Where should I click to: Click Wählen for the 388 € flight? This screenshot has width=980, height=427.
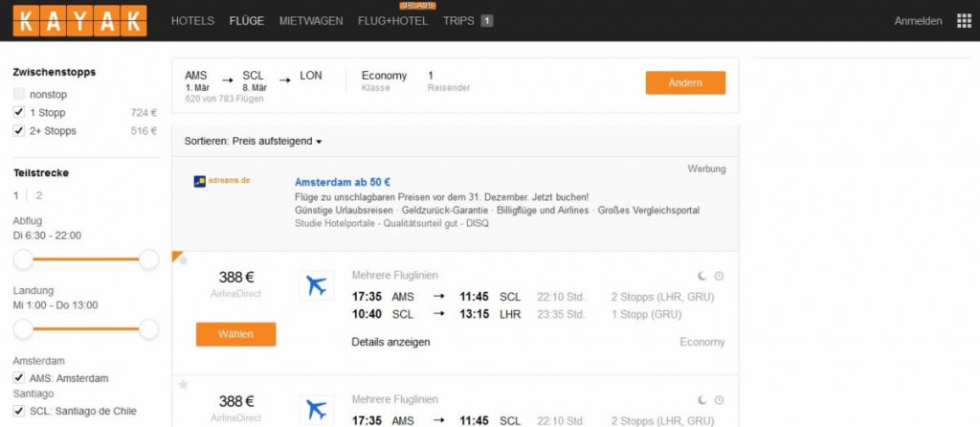235,334
